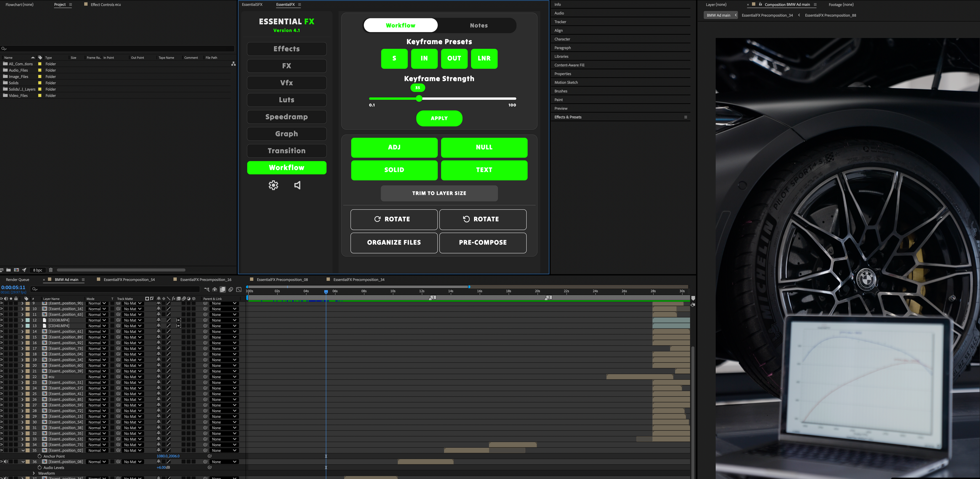Image resolution: width=980 pixels, height=479 pixels.
Task: Click the TRIM TO LAYER SIZE button
Action: (439, 193)
